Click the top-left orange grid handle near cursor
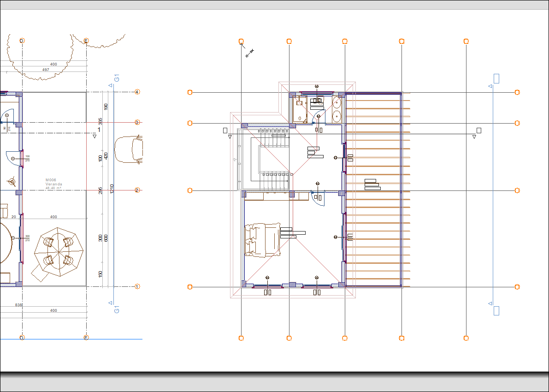The height and width of the screenshot is (392, 549). coord(241,41)
